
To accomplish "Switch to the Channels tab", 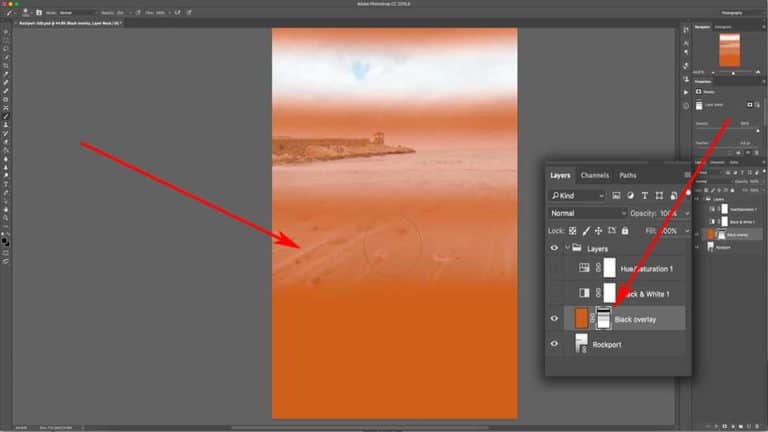I will tap(594, 175).
